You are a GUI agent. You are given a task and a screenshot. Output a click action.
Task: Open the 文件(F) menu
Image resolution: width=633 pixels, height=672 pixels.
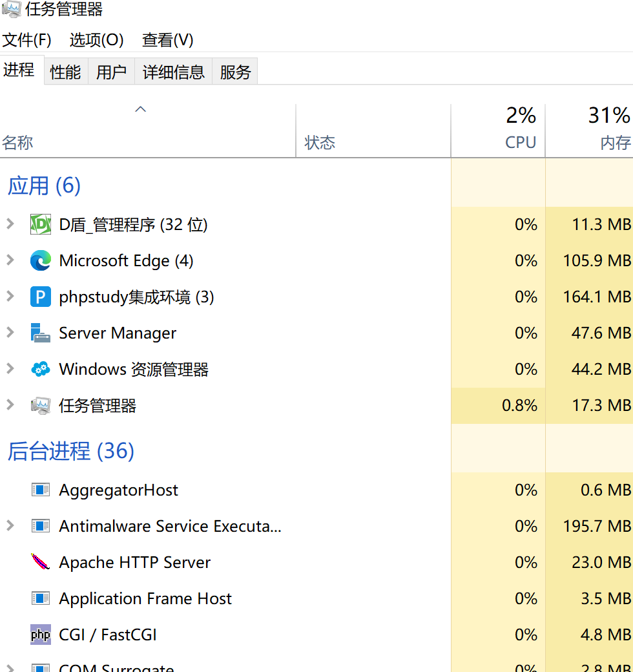coord(26,40)
